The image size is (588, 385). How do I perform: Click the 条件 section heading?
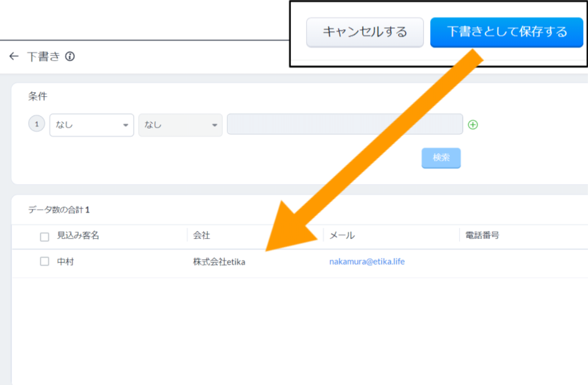pyautogui.click(x=38, y=96)
